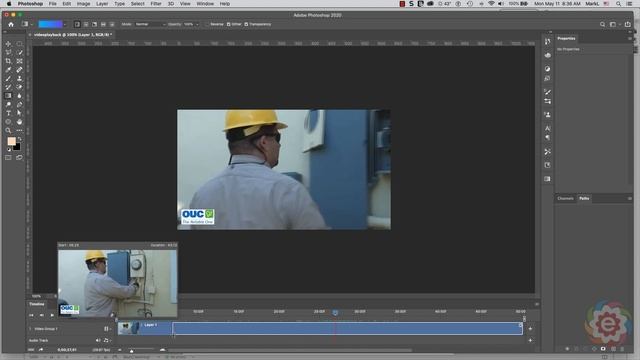640x360 pixels.
Task: Open the Properties panel flyout menu
Action: point(630,38)
